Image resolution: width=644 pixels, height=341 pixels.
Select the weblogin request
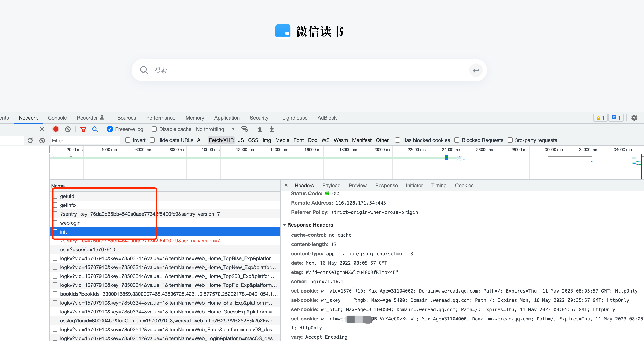coord(70,223)
